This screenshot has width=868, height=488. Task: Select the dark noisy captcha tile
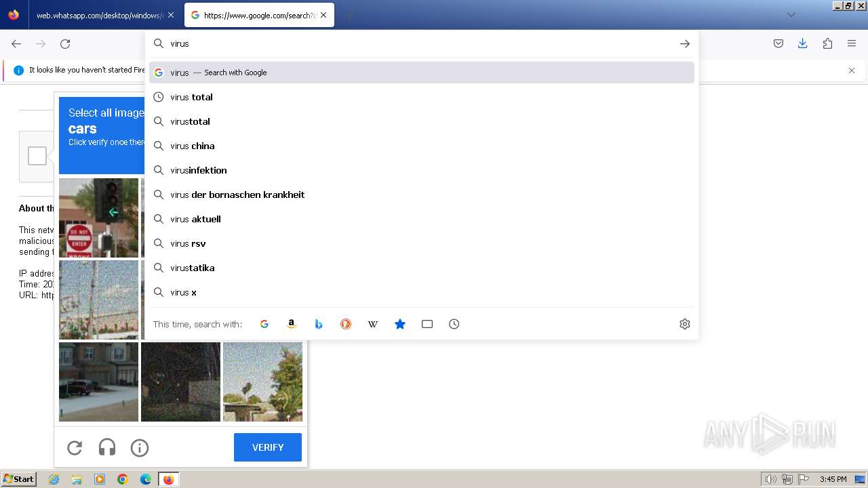[180, 382]
